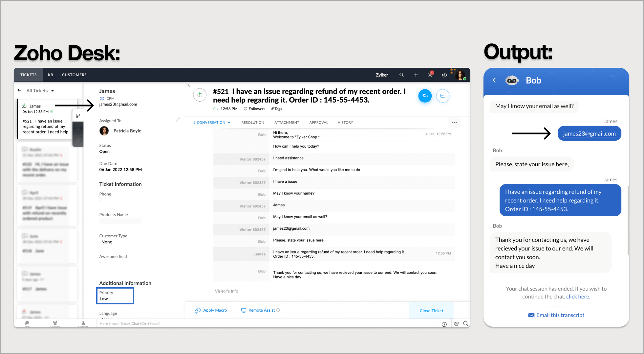This screenshot has width=644, height=354.
Task: Click james23@gmail.com under James contact
Action: 118,105
